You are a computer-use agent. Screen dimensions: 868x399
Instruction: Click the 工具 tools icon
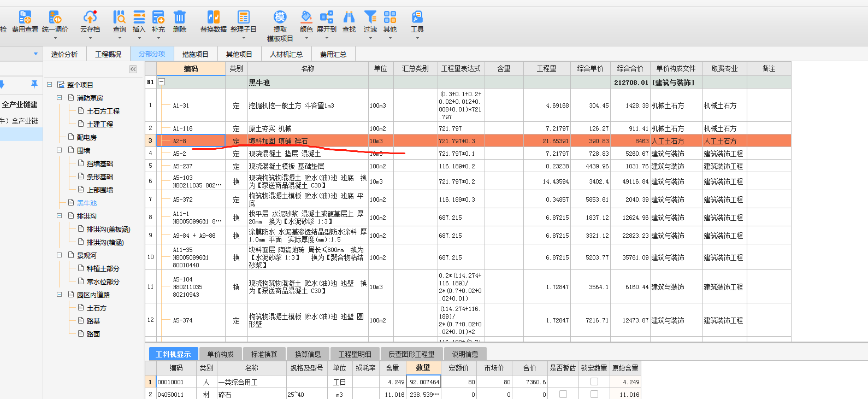pos(417,17)
